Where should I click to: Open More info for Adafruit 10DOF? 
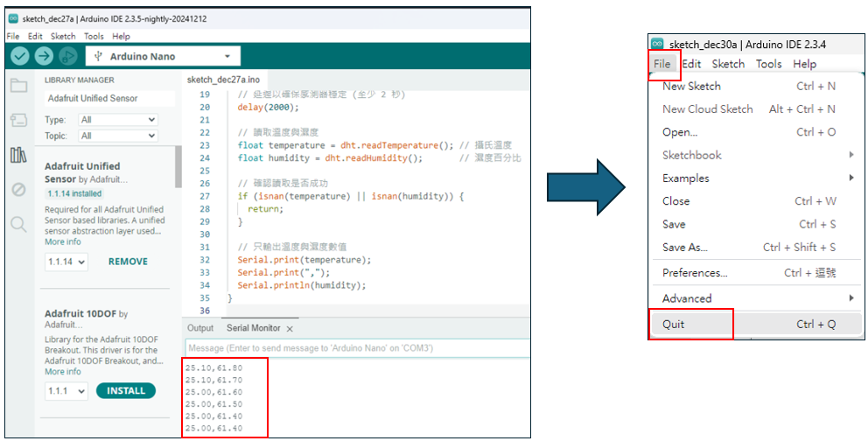click(62, 371)
